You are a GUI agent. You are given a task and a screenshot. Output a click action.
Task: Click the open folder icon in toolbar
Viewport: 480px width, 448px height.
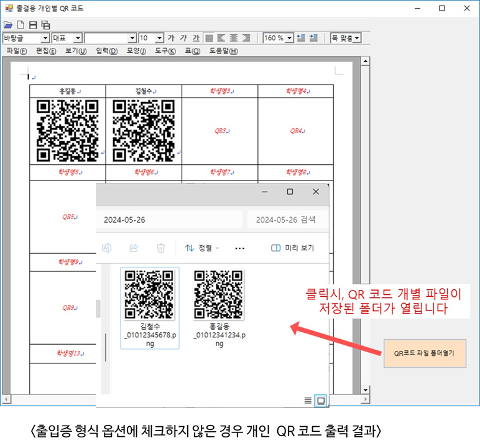coord(8,26)
